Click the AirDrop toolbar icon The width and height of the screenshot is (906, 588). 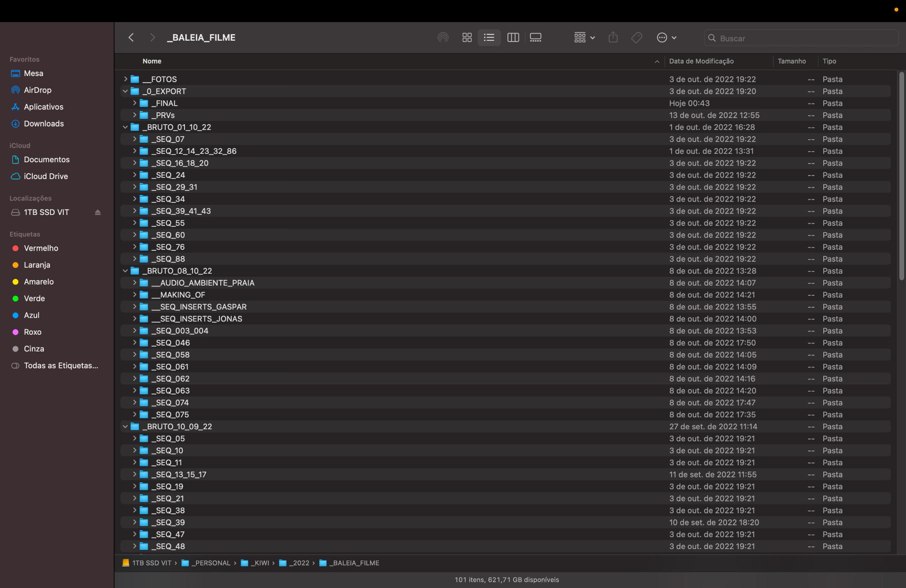(x=443, y=38)
